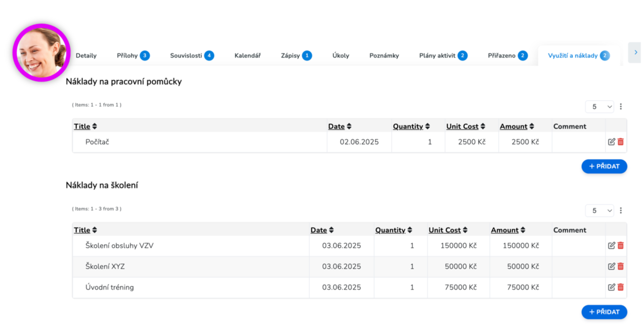Viewport: 644px width, 333px height.
Task: Open the Plány aktivit tab
Action: coord(443,55)
